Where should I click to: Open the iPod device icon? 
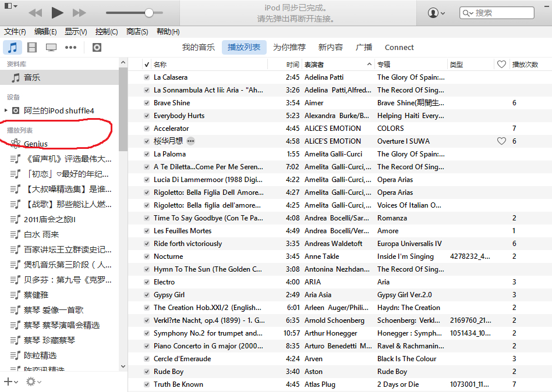click(x=97, y=47)
